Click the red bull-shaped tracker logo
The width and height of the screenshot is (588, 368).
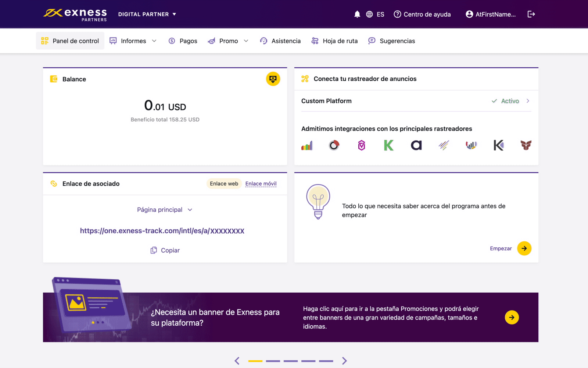tap(526, 145)
